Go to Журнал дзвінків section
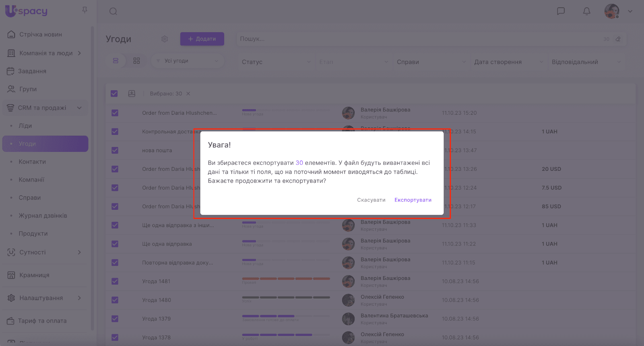The height and width of the screenshot is (346, 644). click(x=43, y=215)
